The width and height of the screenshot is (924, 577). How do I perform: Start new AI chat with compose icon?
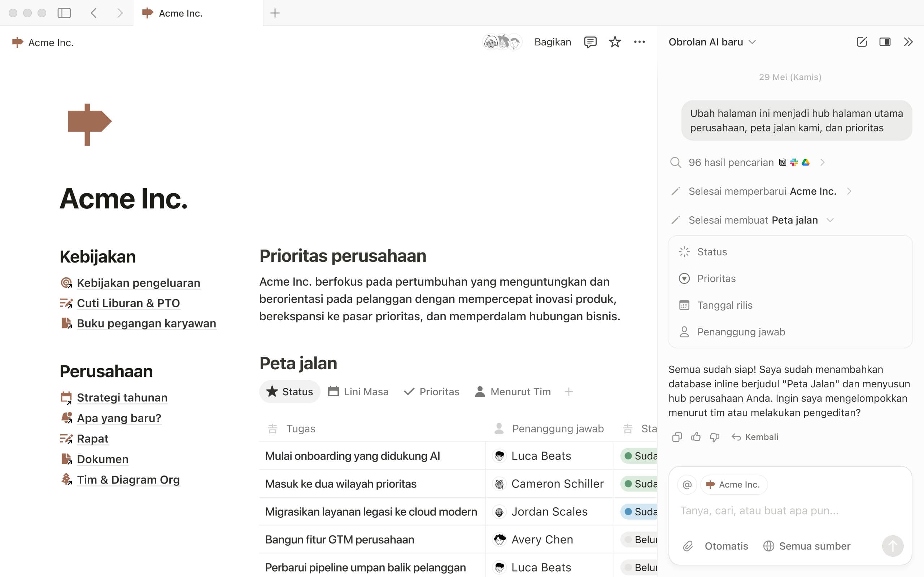pos(862,42)
